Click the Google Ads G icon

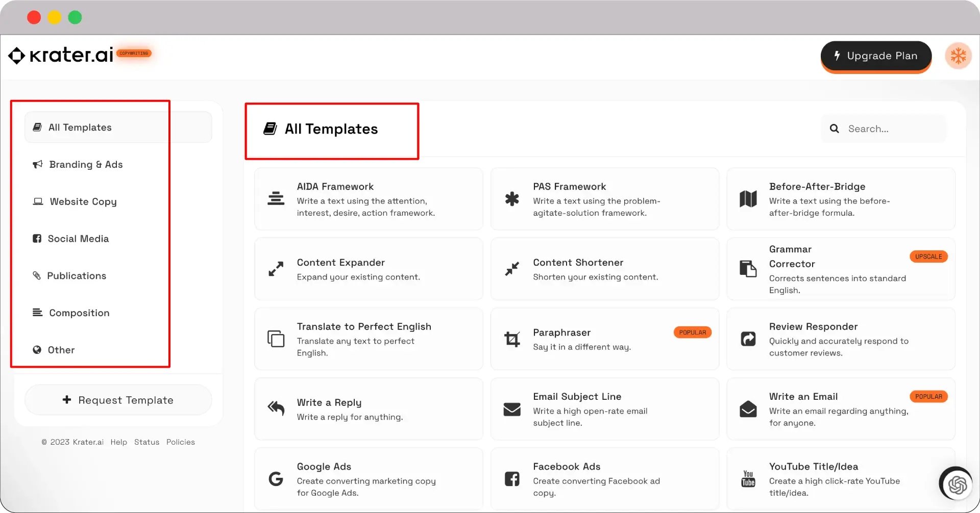click(x=276, y=479)
